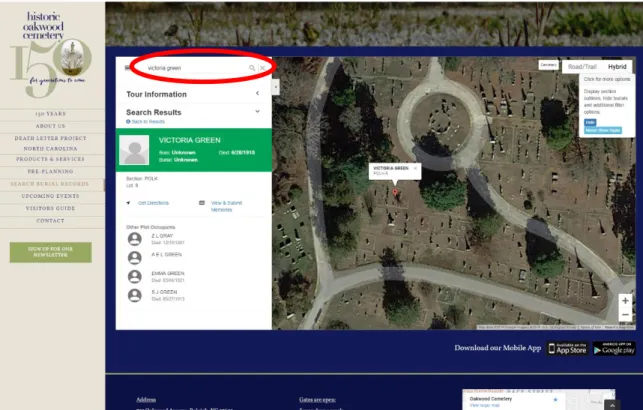This screenshot has height=410, width=643.
Task: Go Back to Results
Action: click(146, 122)
